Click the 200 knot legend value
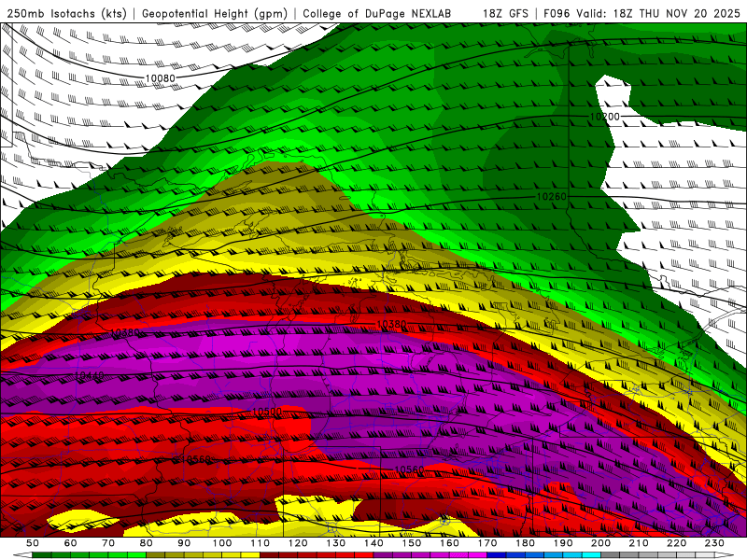 click(x=600, y=543)
